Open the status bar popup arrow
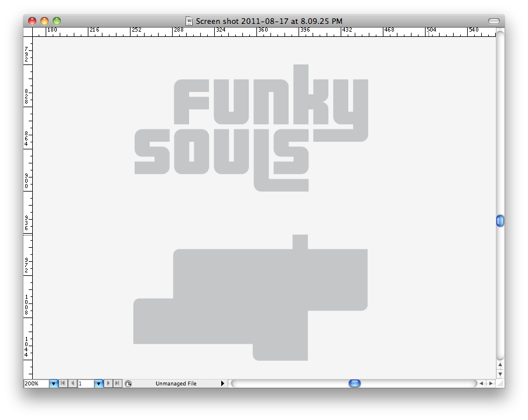Image resolution: width=528 pixels, height=420 pixels. (222, 384)
